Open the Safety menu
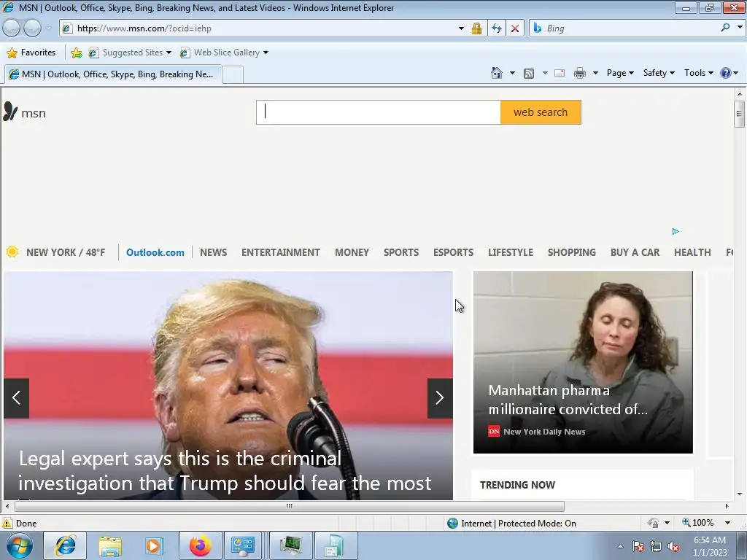 tap(659, 73)
